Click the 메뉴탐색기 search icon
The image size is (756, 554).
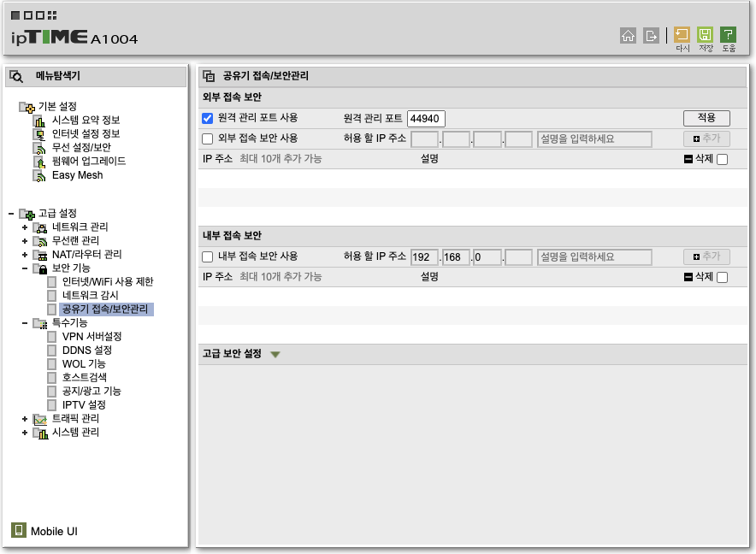tap(16, 76)
